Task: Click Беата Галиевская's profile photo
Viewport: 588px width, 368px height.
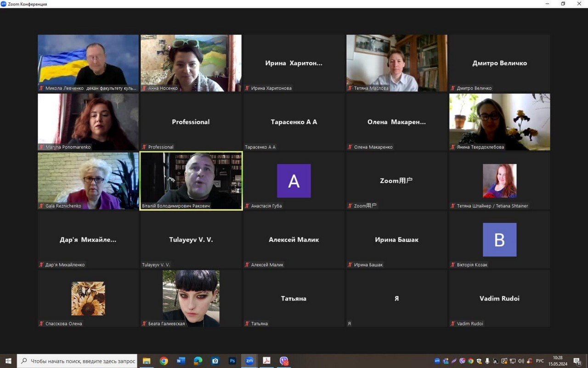Action: [191, 299]
